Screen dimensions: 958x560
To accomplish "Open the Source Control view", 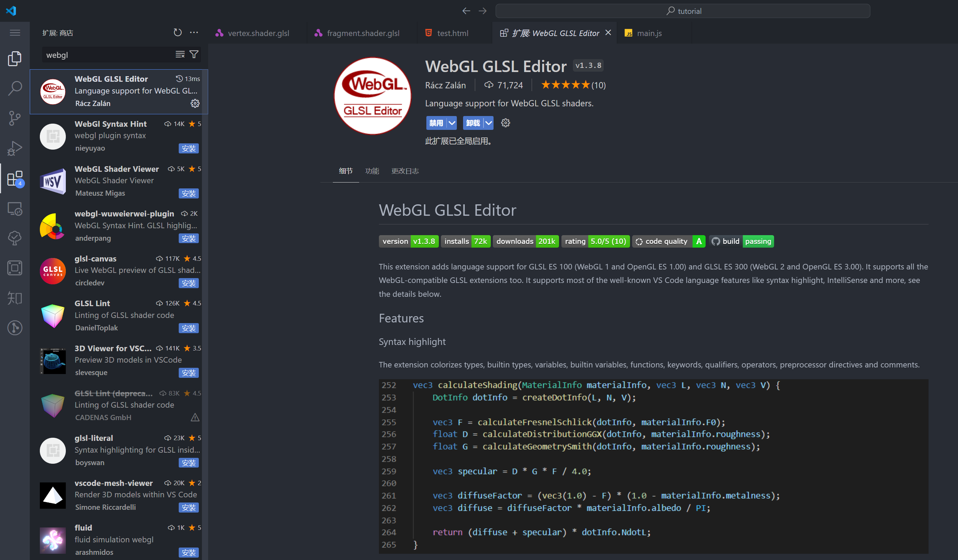I will [x=15, y=118].
